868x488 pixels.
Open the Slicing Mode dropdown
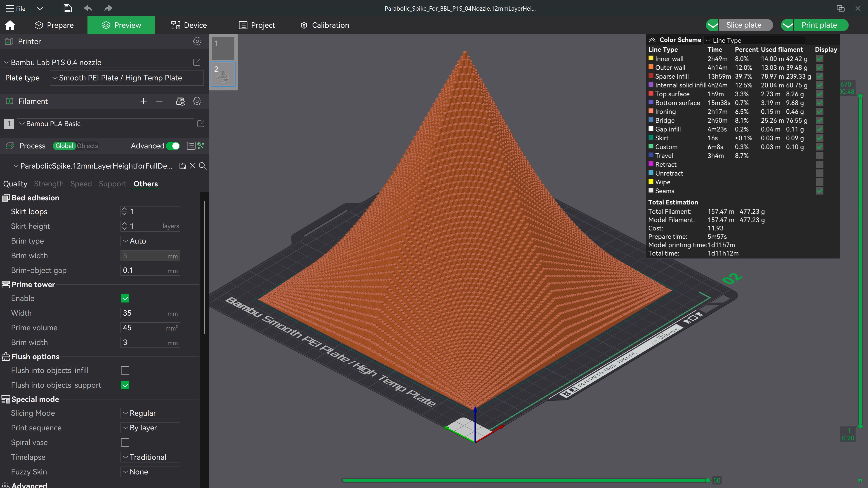[x=150, y=413]
